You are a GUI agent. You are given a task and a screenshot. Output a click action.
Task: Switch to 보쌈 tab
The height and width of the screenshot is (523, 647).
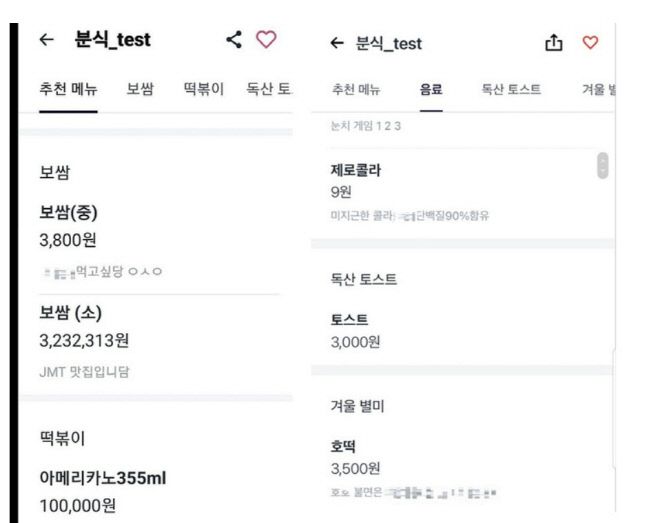coord(140,90)
